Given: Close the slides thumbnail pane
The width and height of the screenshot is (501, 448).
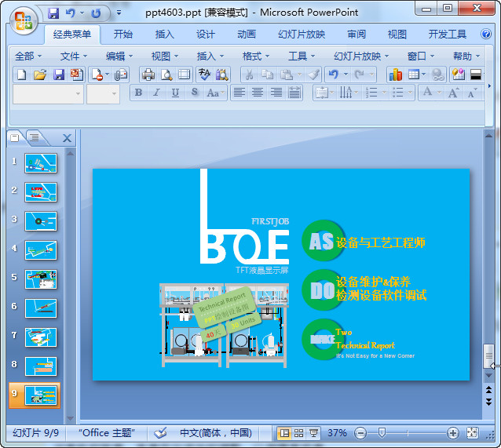Looking at the screenshot, I should [x=67, y=138].
